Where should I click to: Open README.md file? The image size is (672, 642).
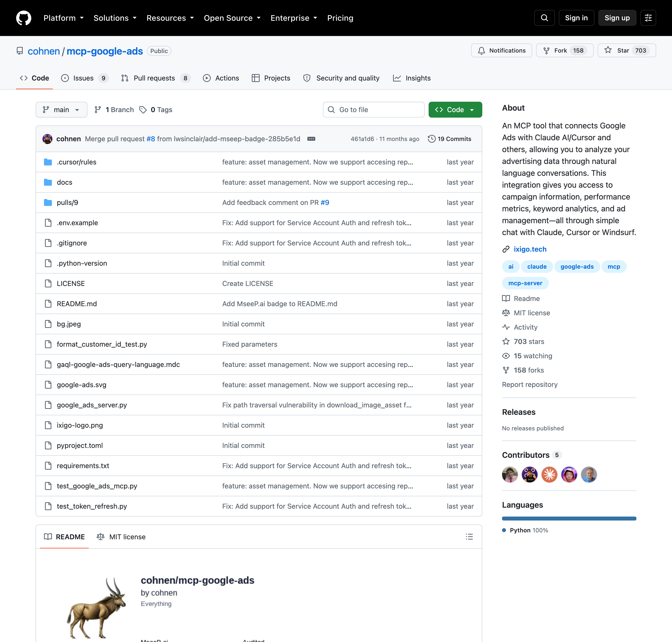77,303
